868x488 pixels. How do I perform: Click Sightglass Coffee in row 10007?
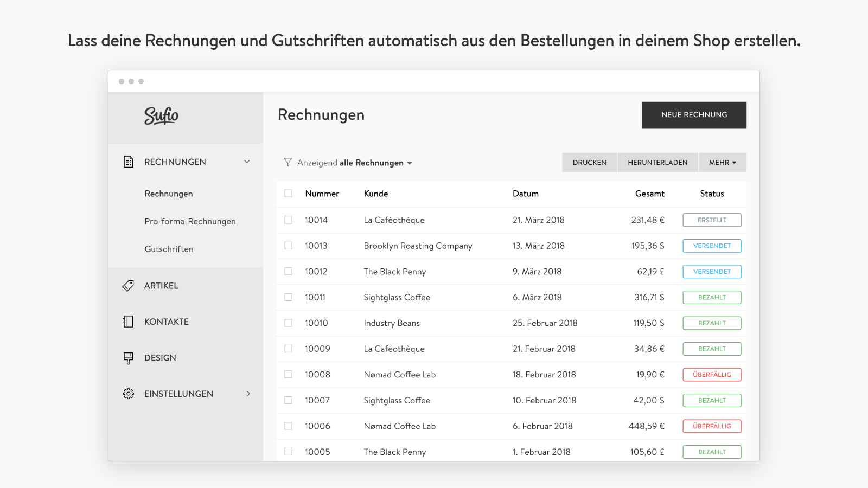tap(397, 400)
